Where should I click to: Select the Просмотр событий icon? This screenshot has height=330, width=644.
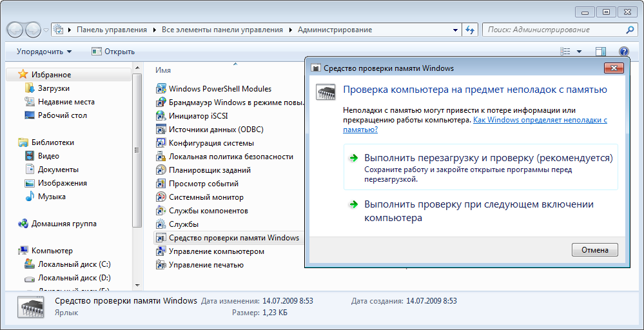point(161,184)
